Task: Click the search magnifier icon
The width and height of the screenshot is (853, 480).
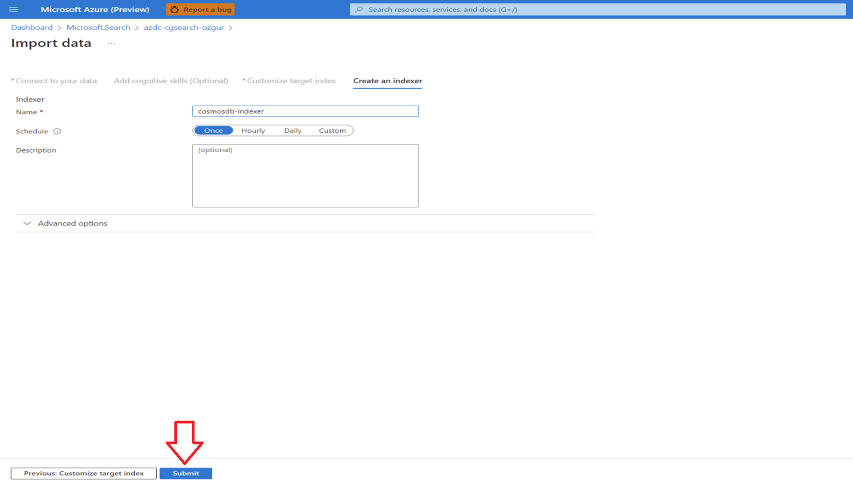Action: click(x=359, y=9)
